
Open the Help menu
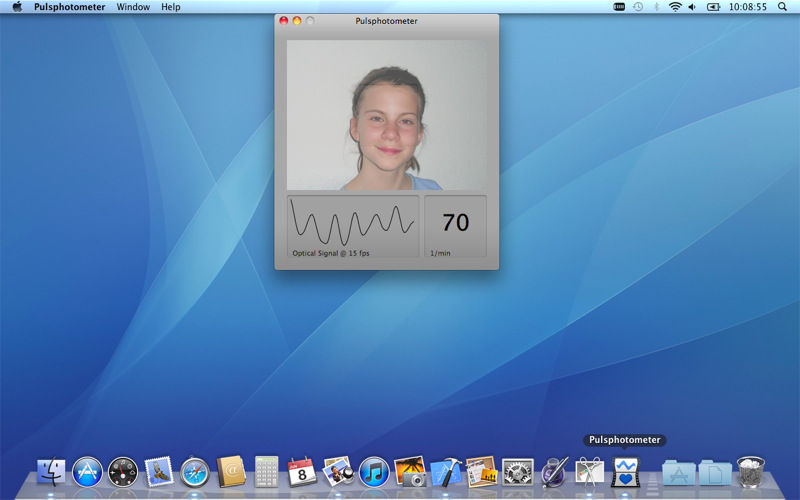click(171, 7)
